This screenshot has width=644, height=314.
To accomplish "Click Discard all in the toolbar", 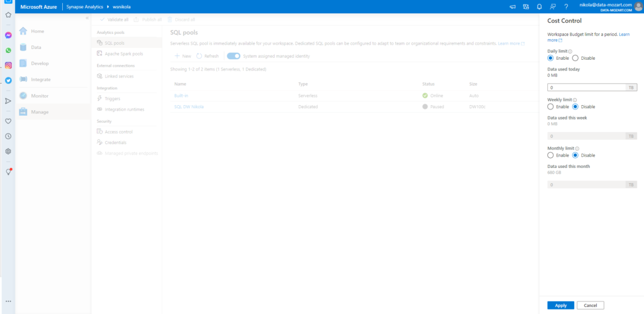I will point(180,20).
